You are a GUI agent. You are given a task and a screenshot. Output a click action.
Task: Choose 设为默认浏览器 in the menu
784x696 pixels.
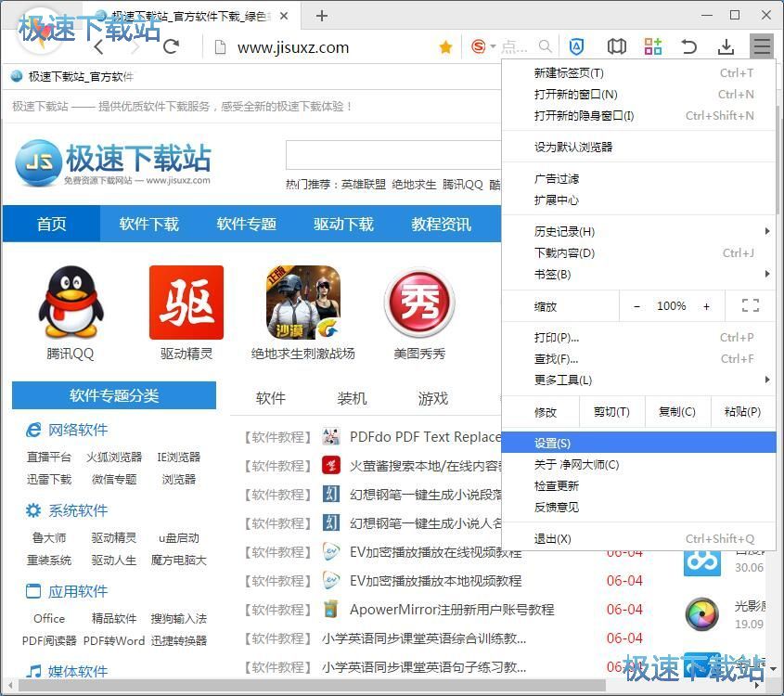point(639,147)
